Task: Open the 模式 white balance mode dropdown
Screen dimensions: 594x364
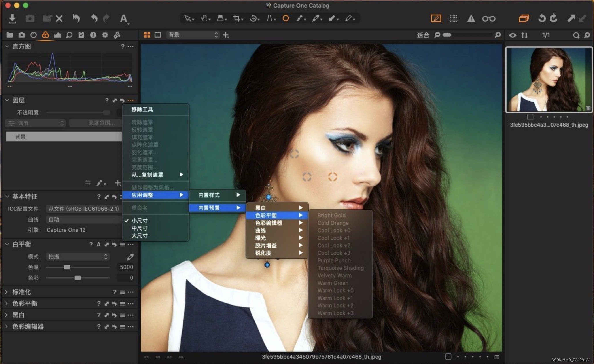Action: [x=77, y=256]
